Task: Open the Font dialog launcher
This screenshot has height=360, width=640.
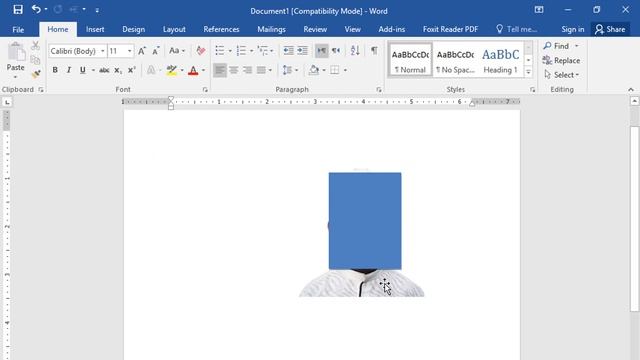Action: point(205,89)
